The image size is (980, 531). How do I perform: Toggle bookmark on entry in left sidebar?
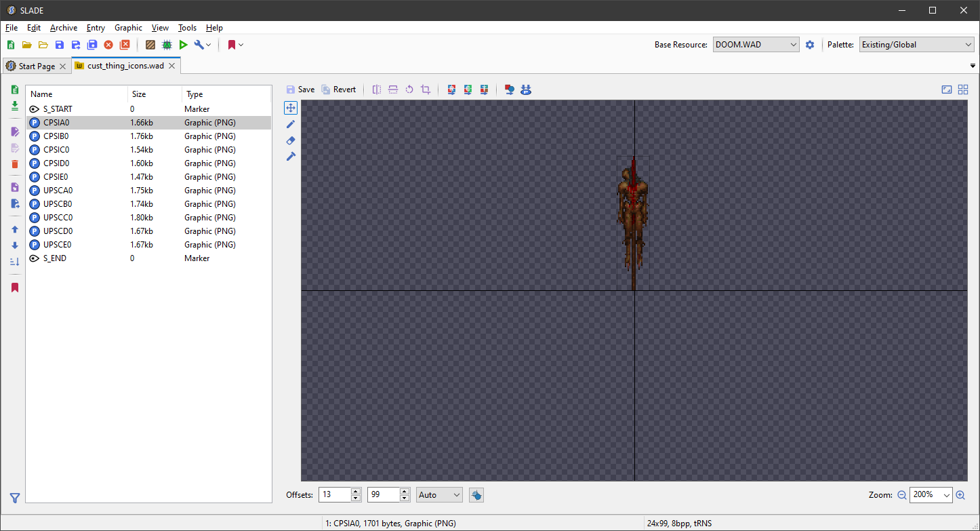[x=15, y=288]
